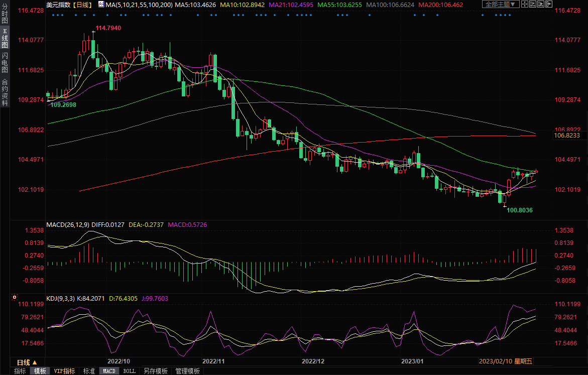
Task: Click the 另存模板 button
Action: point(155,371)
